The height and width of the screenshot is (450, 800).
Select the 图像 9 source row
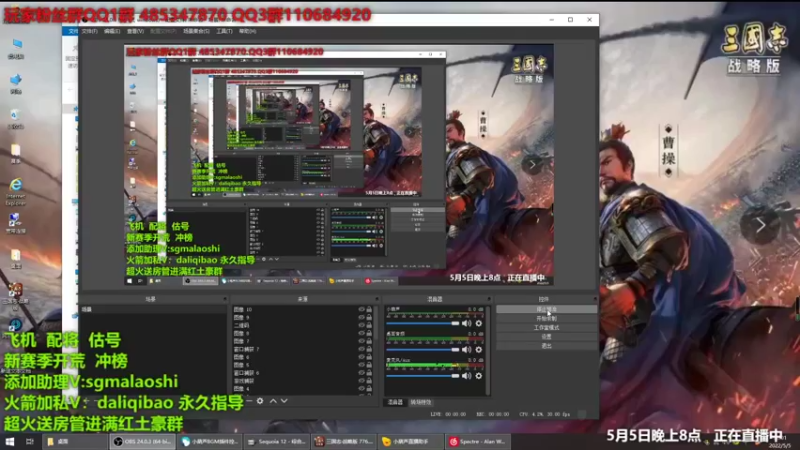pos(303,317)
